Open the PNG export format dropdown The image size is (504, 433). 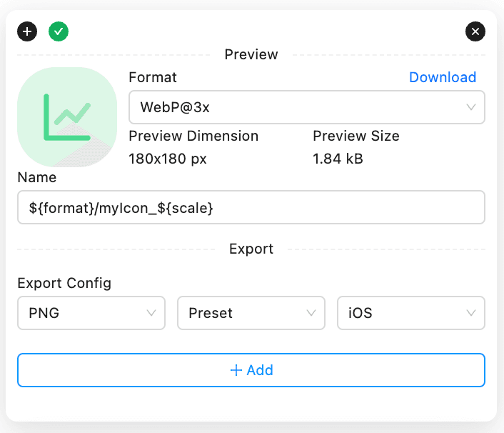tap(91, 313)
